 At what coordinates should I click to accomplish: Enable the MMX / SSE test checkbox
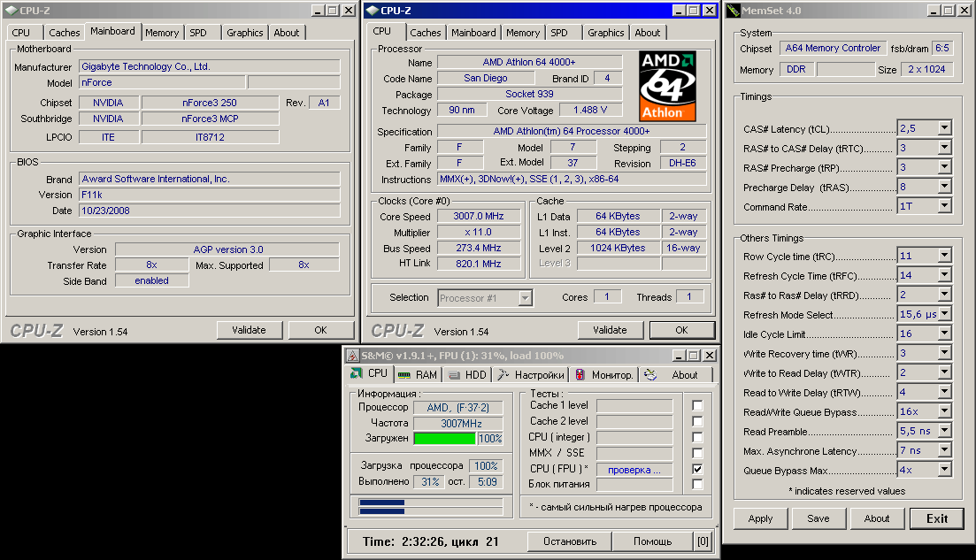pos(698,453)
